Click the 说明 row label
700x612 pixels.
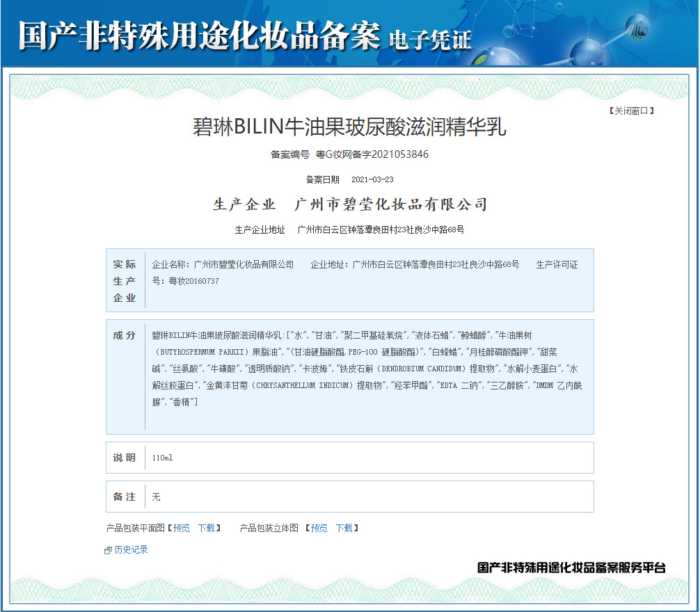click(124, 458)
